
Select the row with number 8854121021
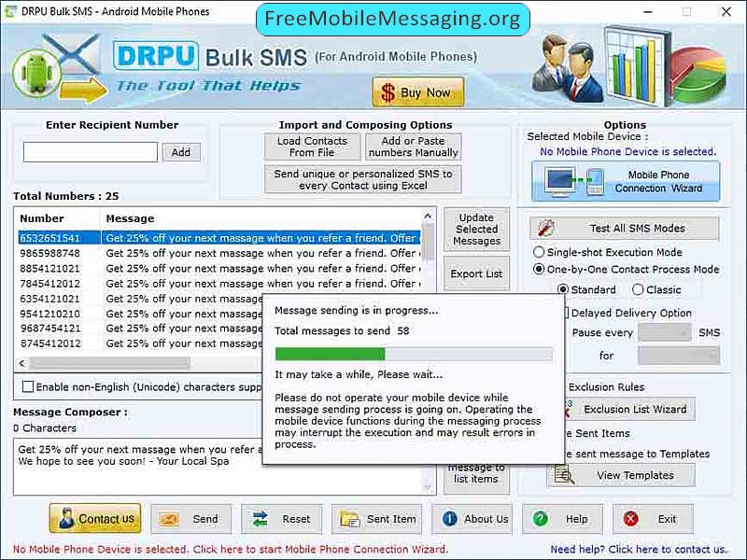[x=219, y=268]
